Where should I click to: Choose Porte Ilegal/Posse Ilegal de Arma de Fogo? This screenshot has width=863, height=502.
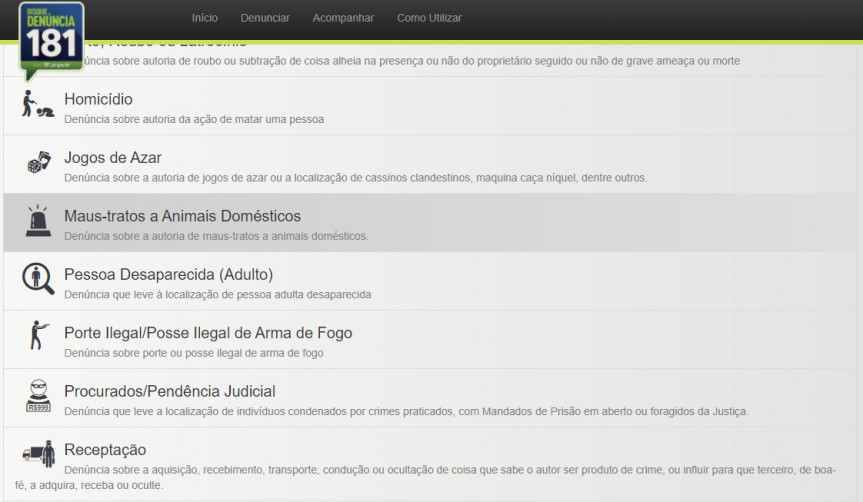(x=208, y=333)
